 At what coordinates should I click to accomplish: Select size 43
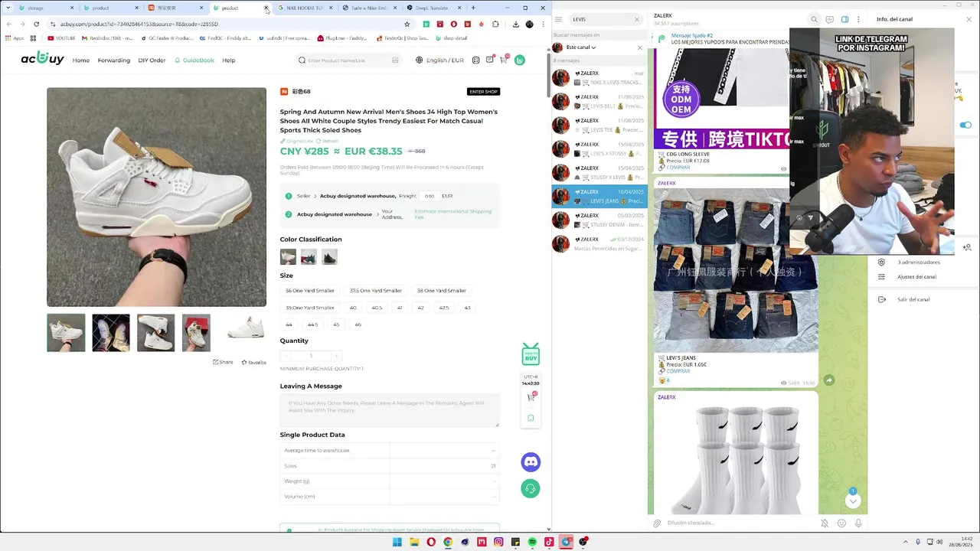pos(467,308)
